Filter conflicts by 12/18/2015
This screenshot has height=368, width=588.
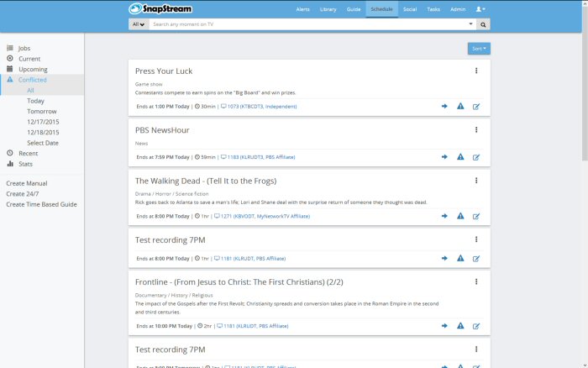(43, 132)
